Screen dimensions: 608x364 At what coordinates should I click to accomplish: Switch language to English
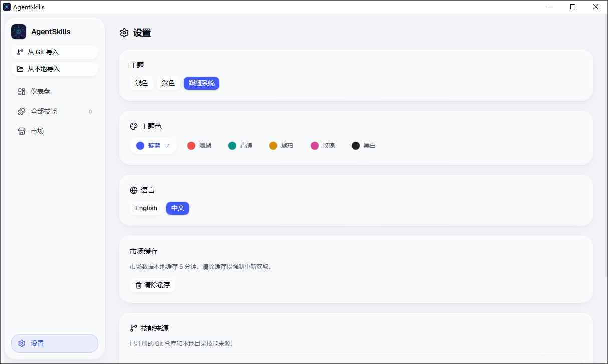(x=146, y=208)
